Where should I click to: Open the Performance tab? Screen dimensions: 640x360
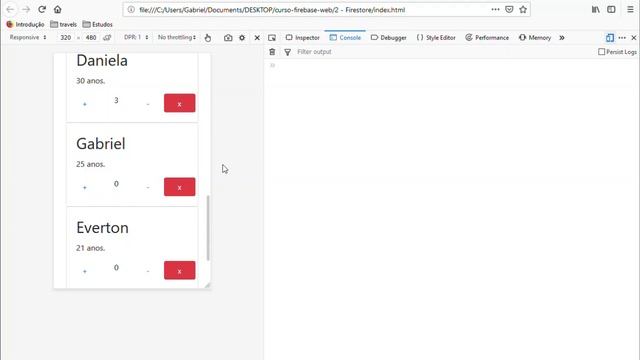(x=487, y=38)
